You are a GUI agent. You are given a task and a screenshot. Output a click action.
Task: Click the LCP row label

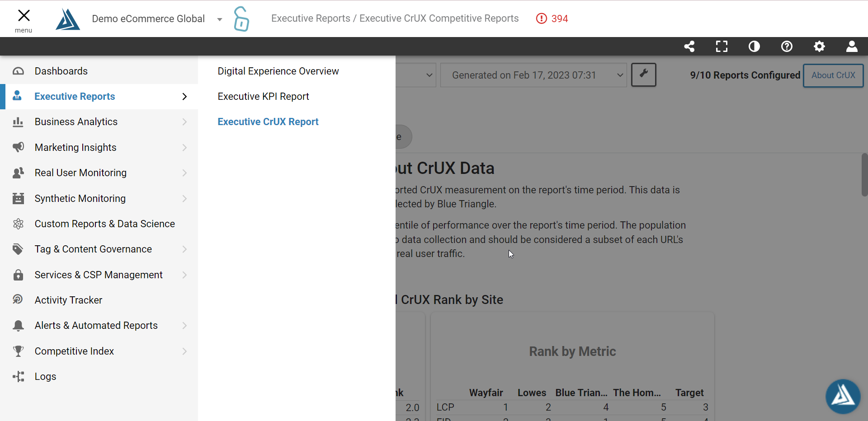coord(445,407)
